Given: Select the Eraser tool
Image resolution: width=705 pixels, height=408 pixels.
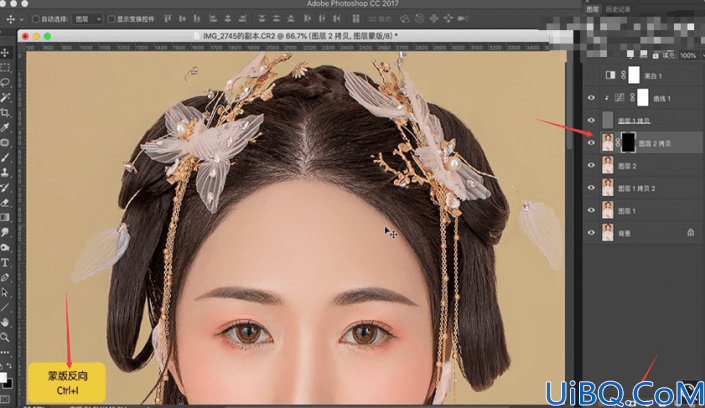Looking at the screenshot, I should pyautogui.click(x=5, y=202).
